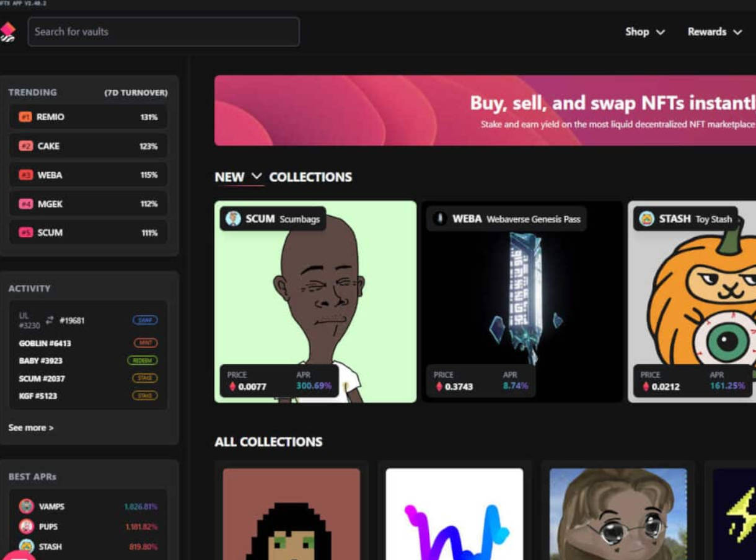Image resolution: width=756 pixels, height=560 pixels.
Task: Click the PUPS avatar in Best APRs
Action: (26, 527)
